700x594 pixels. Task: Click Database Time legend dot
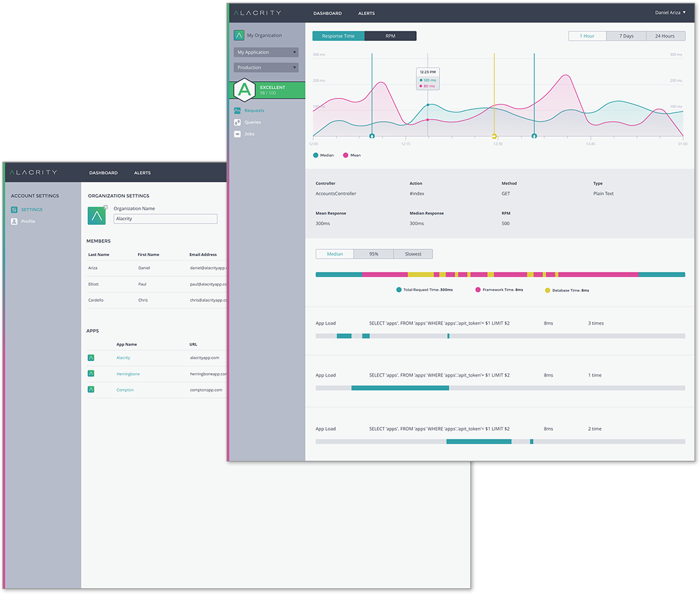click(x=547, y=290)
